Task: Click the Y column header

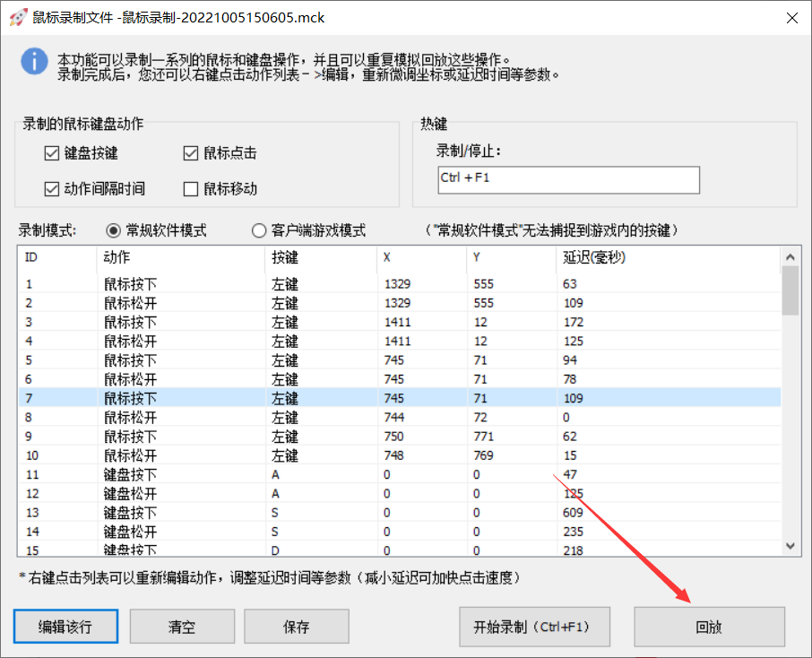Action: [512, 257]
